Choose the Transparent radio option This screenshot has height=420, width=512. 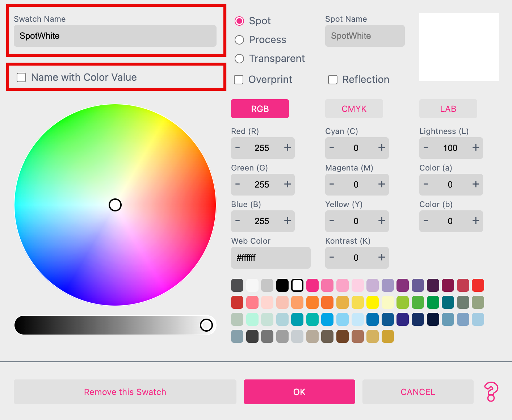(239, 59)
